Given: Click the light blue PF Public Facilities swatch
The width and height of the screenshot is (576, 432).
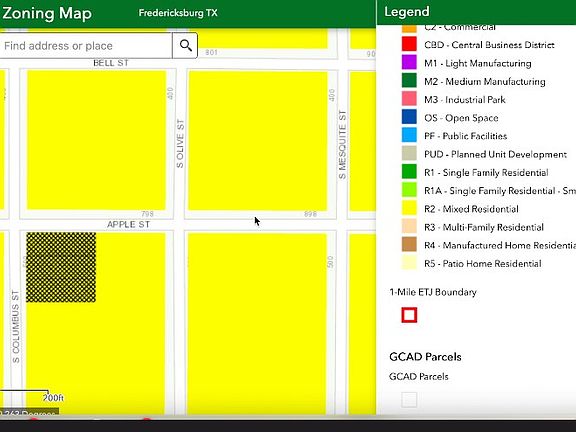Looking at the screenshot, I should [409, 136].
